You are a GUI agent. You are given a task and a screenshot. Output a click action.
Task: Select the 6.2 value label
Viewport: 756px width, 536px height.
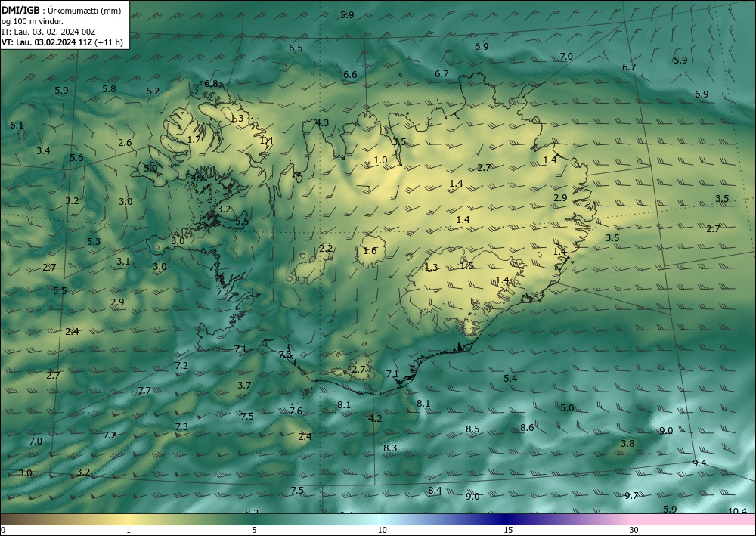pos(153,91)
